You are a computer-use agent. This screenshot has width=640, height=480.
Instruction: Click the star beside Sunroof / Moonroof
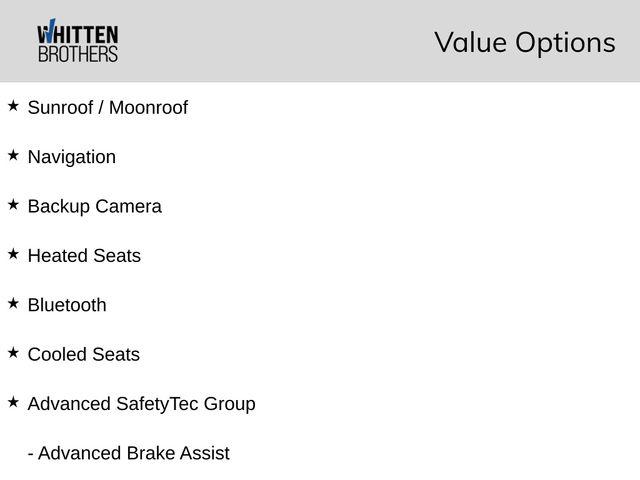tap(13, 105)
